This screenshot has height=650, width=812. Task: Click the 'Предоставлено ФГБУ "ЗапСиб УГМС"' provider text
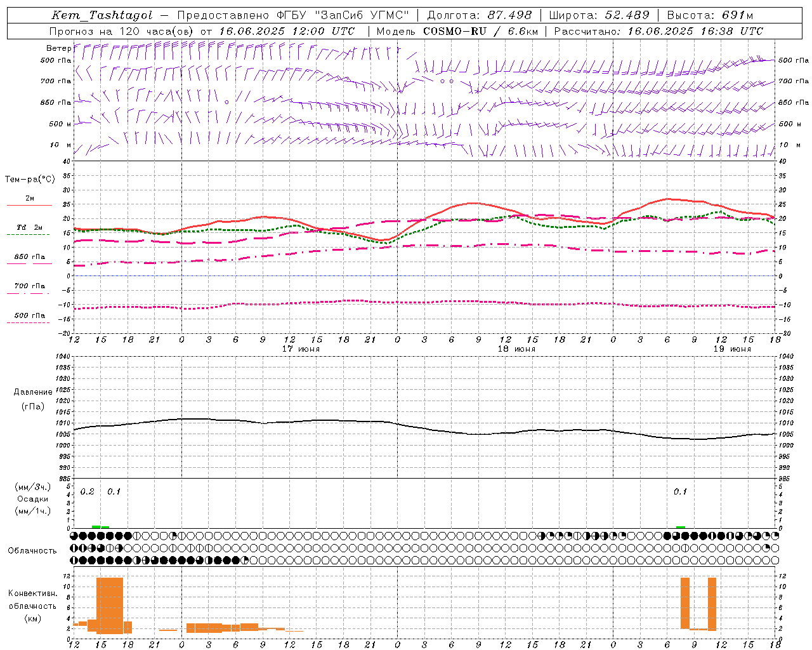click(x=293, y=15)
